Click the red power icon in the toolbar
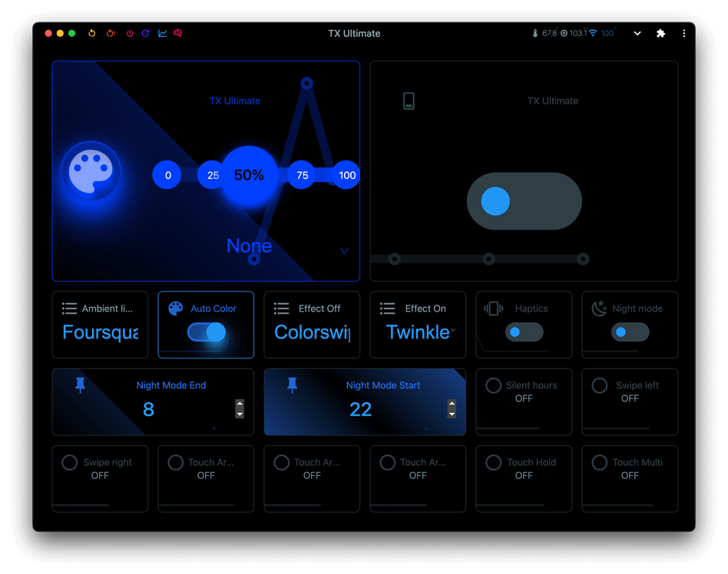The width and height of the screenshot is (728, 574). pos(130,33)
